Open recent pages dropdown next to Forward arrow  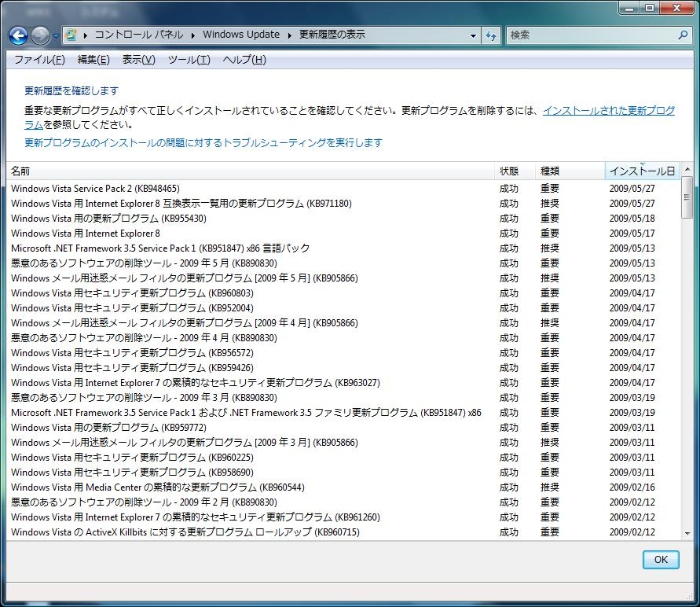tap(56, 35)
